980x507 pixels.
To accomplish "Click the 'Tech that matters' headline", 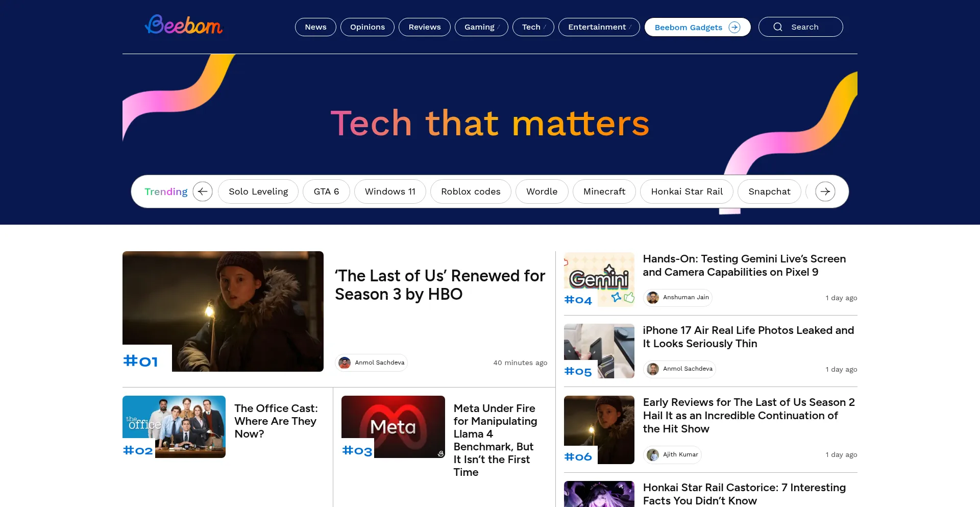I will point(490,124).
